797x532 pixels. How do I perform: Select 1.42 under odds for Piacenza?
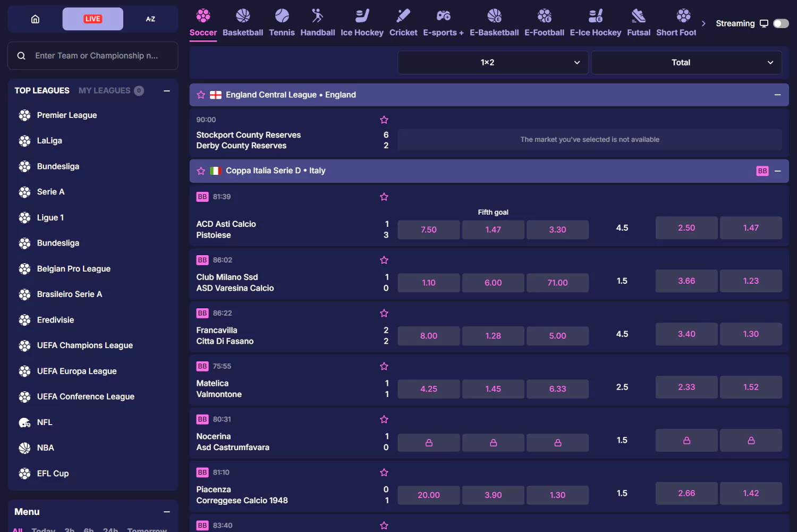[x=751, y=494]
